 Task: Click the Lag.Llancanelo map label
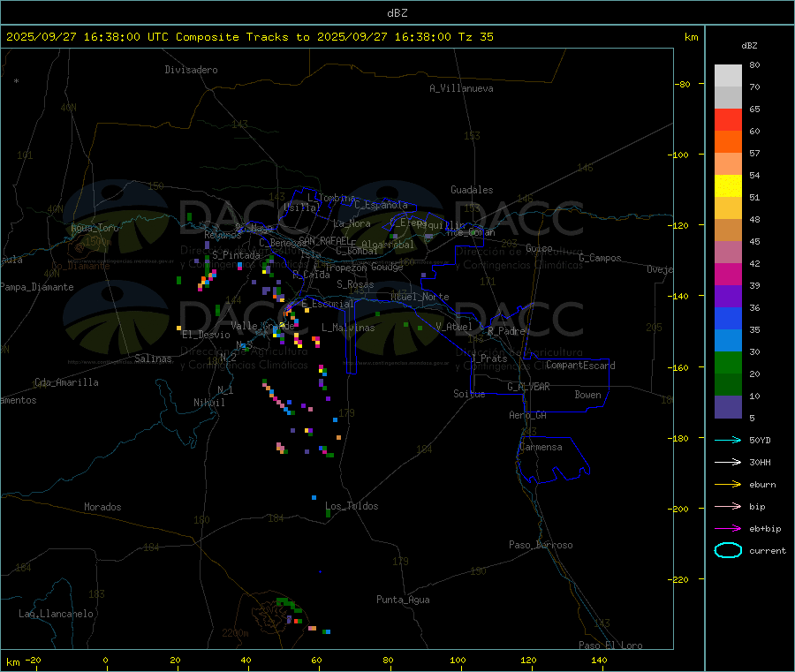point(57,614)
